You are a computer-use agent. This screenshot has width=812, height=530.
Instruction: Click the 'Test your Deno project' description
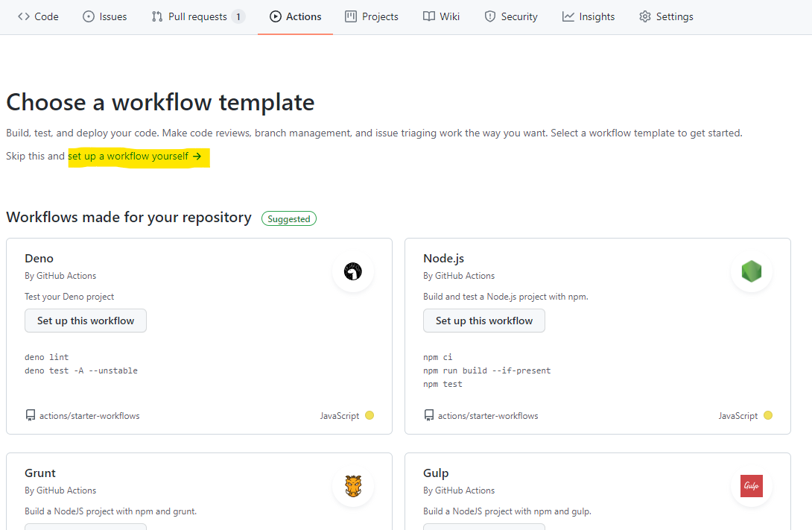click(69, 297)
